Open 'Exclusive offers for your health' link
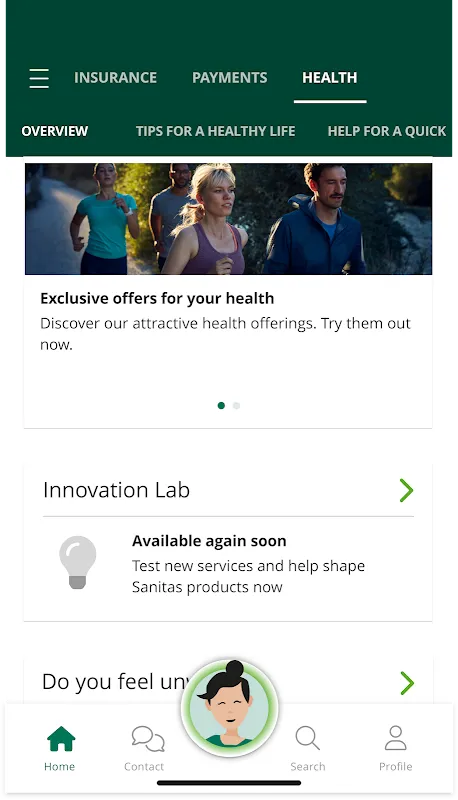 pyautogui.click(x=157, y=298)
